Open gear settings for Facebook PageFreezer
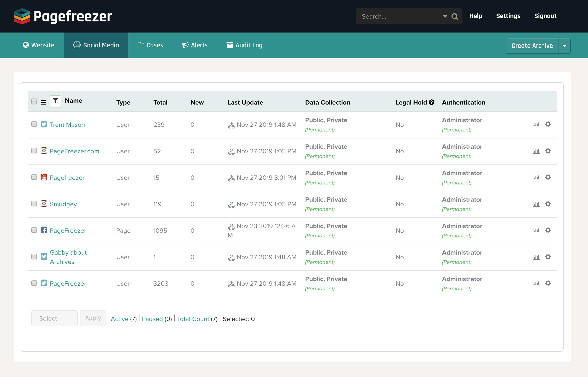 pos(548,230)
